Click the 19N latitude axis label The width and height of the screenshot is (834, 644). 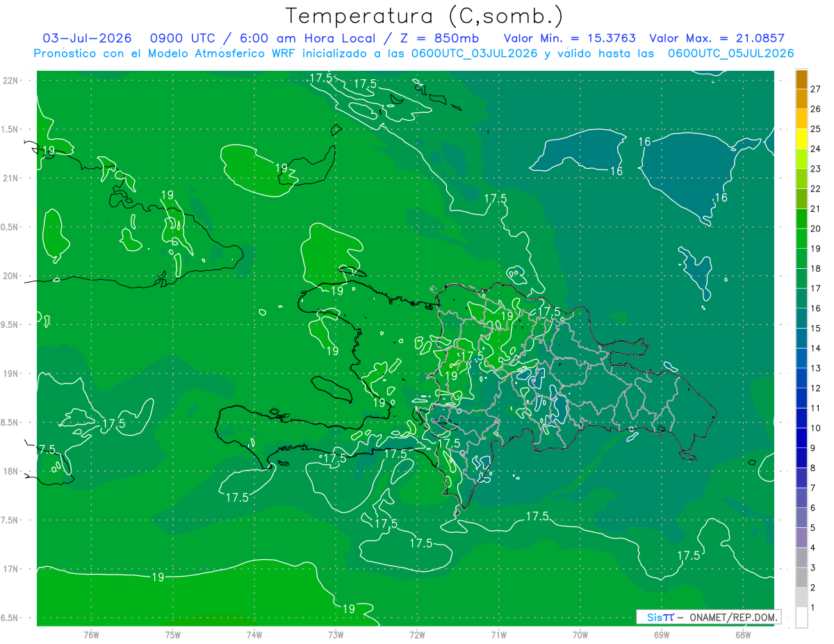click(x=10, y=373)
